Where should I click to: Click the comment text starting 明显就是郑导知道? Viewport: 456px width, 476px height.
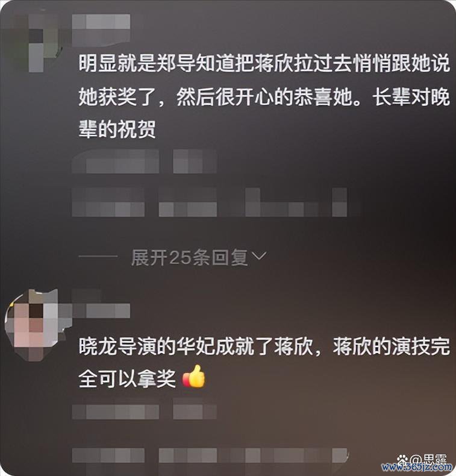click(x=264, y=96)
